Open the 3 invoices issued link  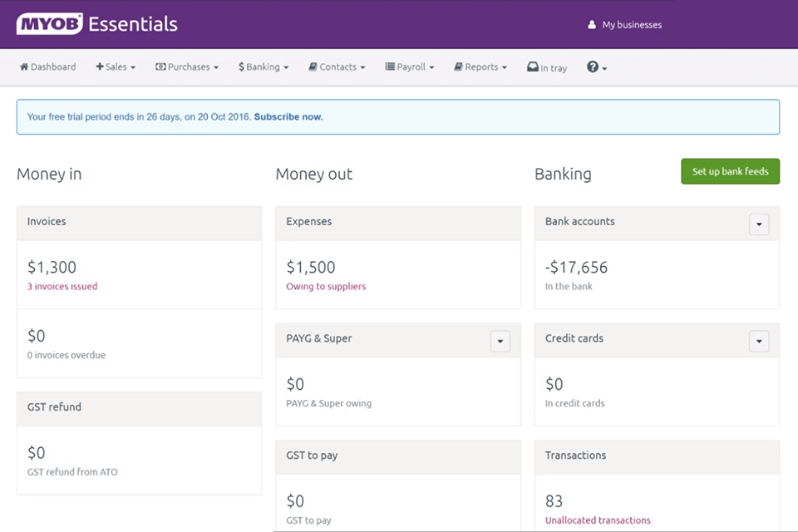pos(62,287)
